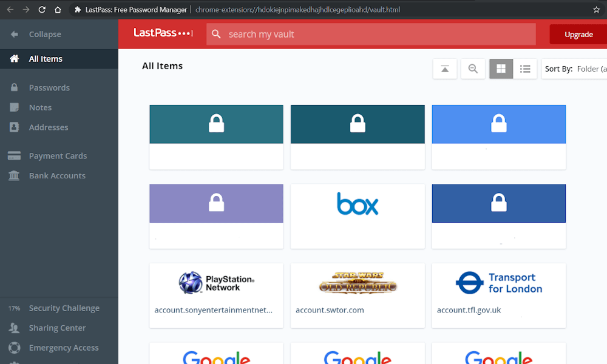Click the zoom out magnifier icon
Screen dimensions: 607x364
[x=473, y=69]
